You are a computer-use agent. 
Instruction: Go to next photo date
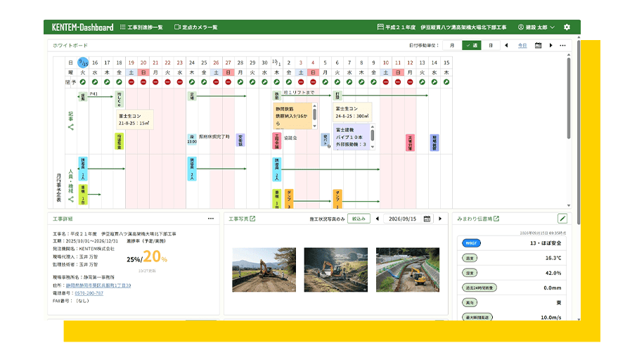[440, 219]
